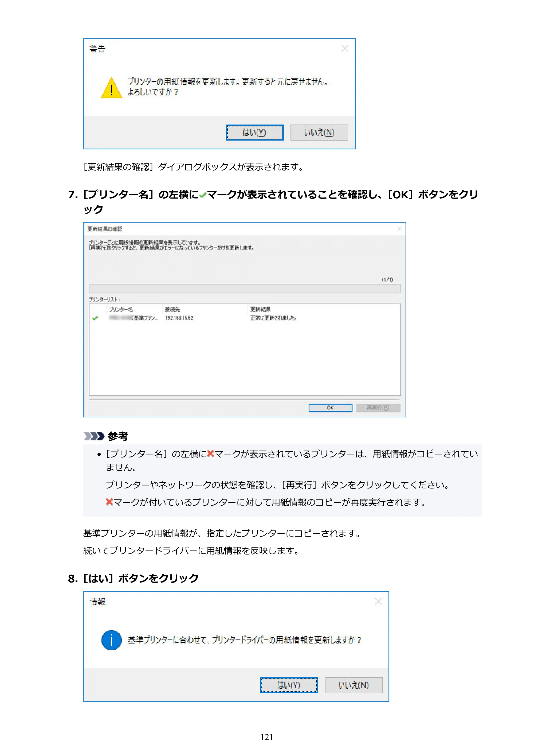This screenshot has height=756, width=534.
Task: Click the progress bar in 更新結果の確認
Action: pyautogui.click(x=245, y=289)
